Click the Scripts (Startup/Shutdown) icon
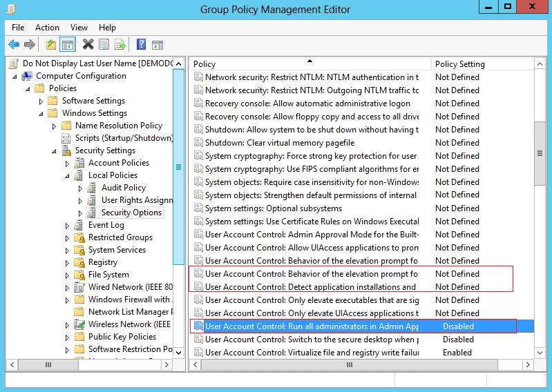The height and width of the screenshot is (392, 552). pyautogui.click(x=66, y=138)
